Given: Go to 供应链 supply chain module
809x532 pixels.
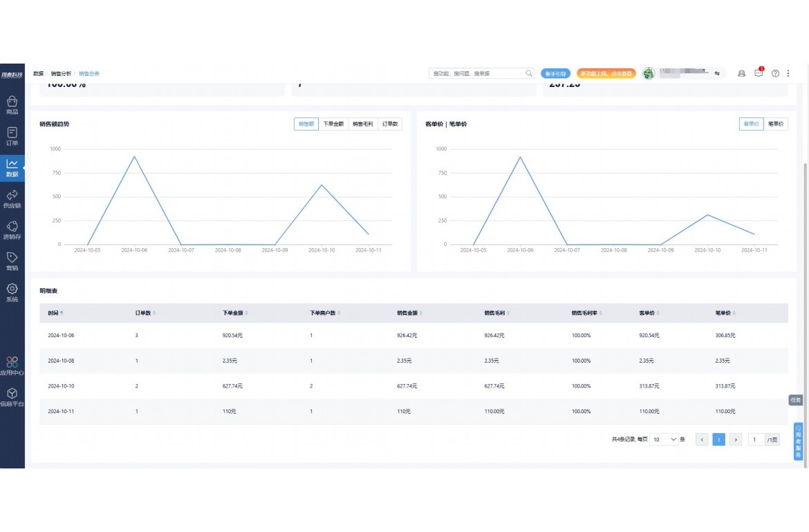Looking at the screenshot, I should tap(12, 199).
